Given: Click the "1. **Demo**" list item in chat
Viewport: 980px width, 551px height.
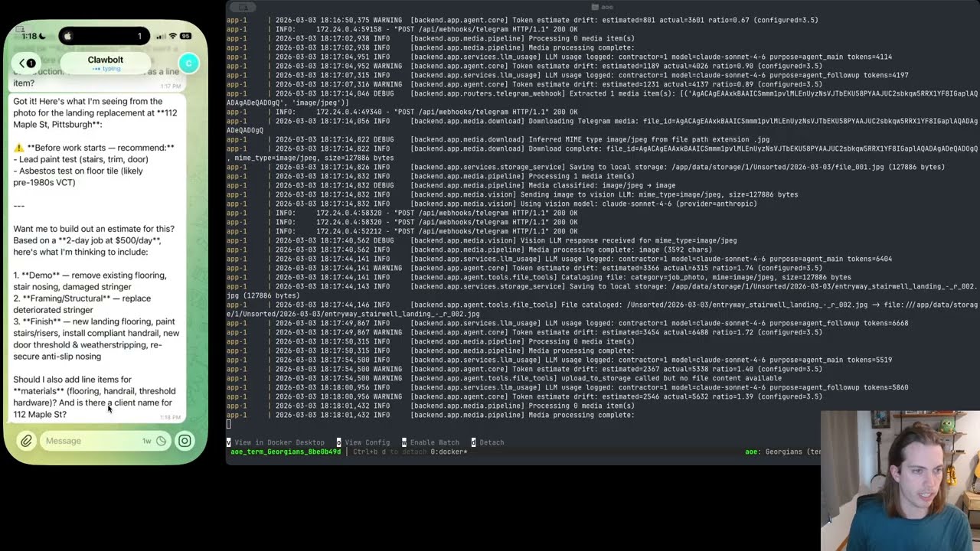Looking at the screenshot, I should tap(90, 281).
